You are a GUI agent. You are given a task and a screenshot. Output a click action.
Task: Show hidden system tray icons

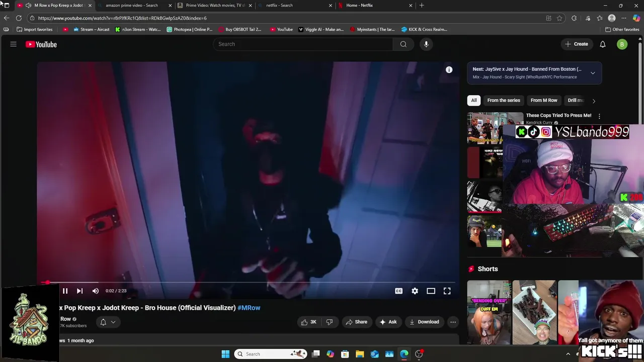coord(568,354)
